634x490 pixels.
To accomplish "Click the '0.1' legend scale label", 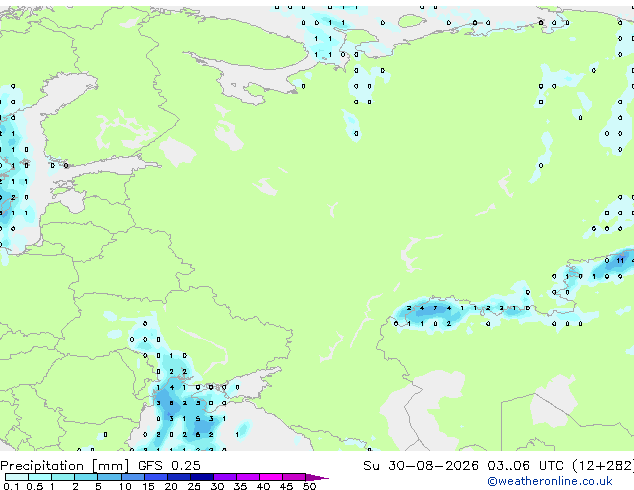I will click(x=11, y=486).
